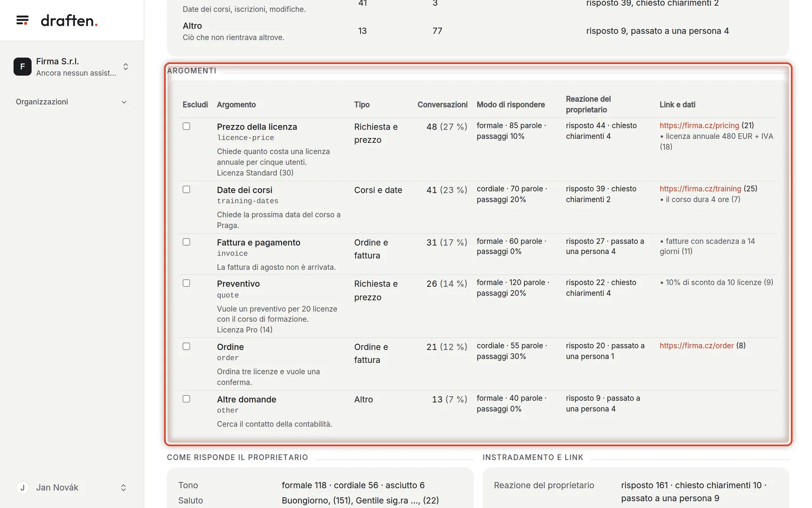Select the Preventivo topic title
Viewport: 812px width, 508px height.
(x=238, y=284)
